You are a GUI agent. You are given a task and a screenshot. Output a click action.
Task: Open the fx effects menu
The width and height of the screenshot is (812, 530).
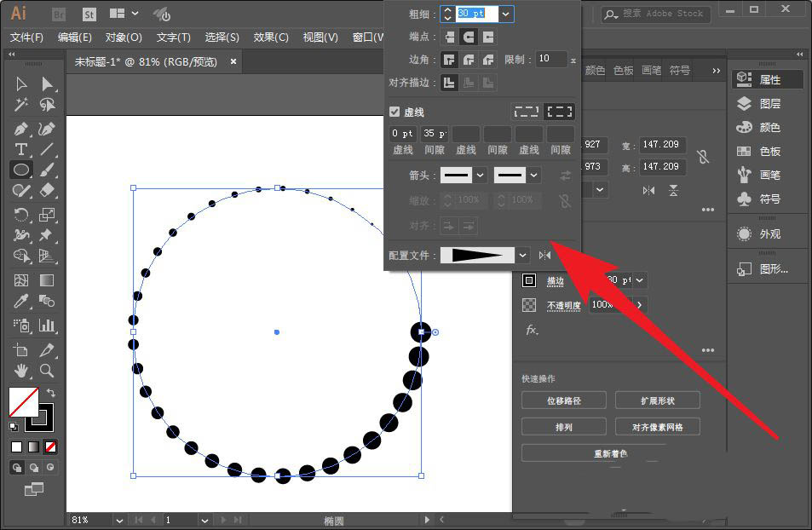click(532, 330)
